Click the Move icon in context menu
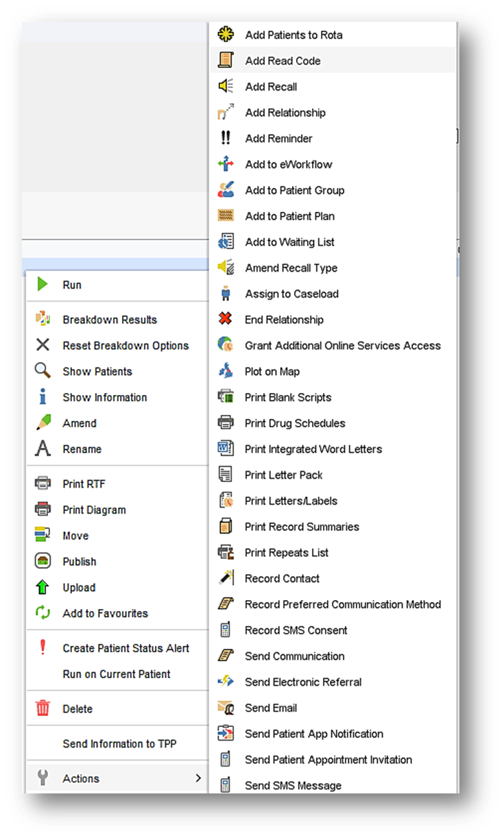This screenshot has width=504, height=838. (43, 536)
